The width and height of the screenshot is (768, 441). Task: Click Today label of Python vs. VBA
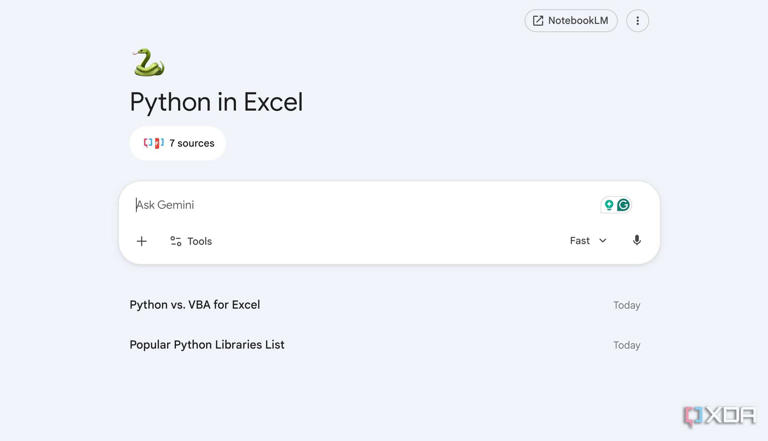[626, 305]
